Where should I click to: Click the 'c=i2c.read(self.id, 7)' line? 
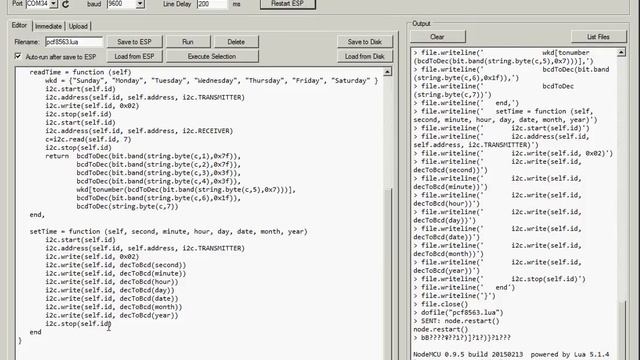88,139
